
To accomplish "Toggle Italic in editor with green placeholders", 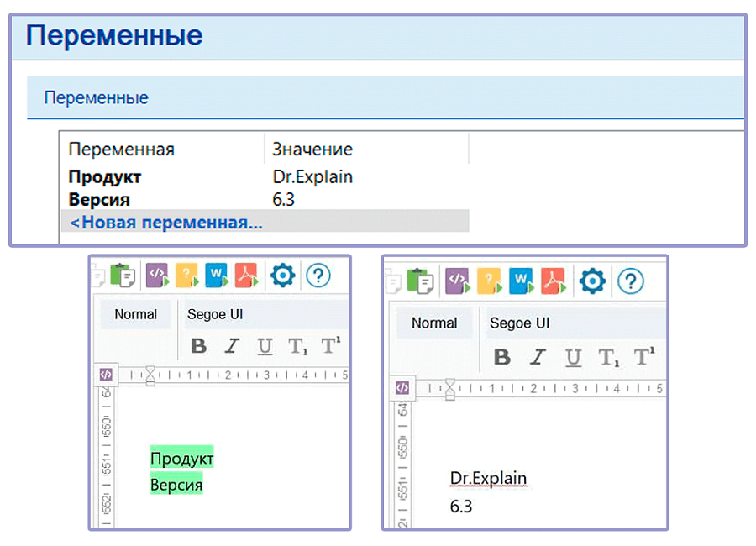I will [x=232, y=346].
